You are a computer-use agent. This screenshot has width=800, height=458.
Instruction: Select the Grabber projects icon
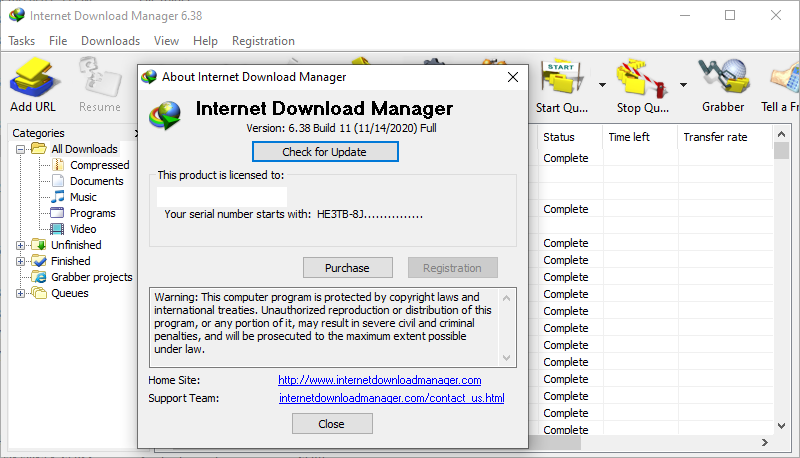[39, 277]
